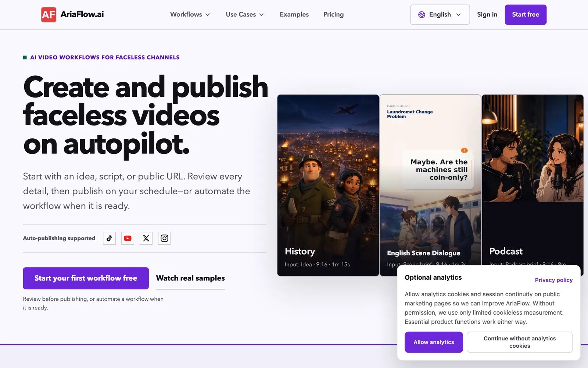Open the History sample video card

click(x=328, y=185)
